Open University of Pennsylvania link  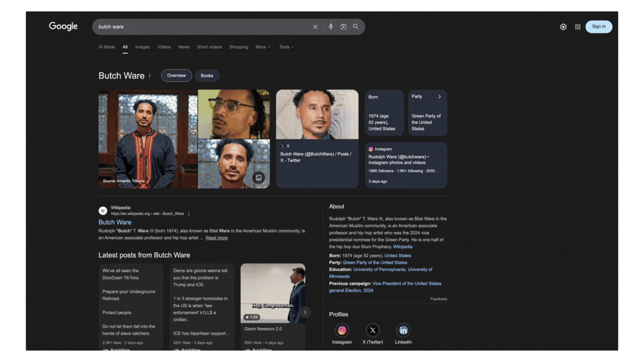click(379, 270)
